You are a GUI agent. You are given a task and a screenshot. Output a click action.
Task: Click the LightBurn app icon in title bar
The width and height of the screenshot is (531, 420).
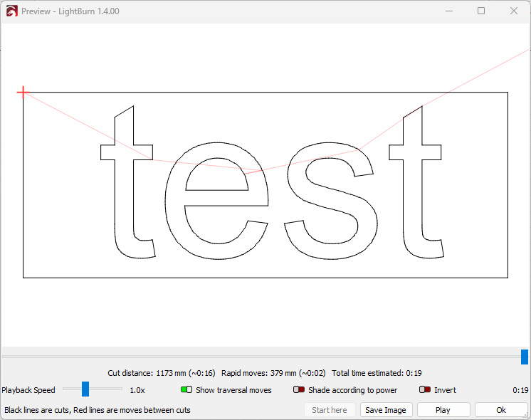12,11
